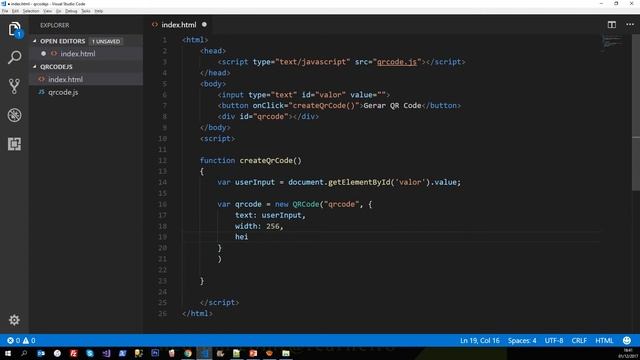Change end of line sequence CRLF
The image size is (640, 360).
(x=579, y=340)
